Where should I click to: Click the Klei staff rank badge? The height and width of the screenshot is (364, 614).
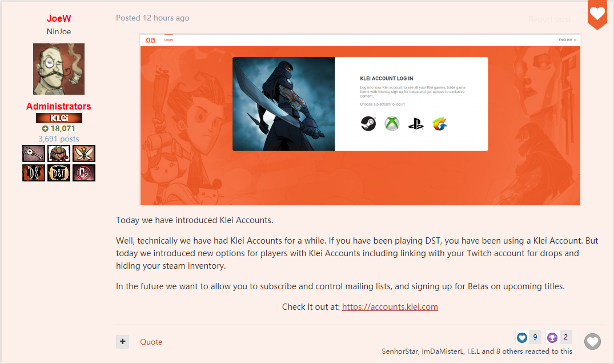click(x=59, y=118)
